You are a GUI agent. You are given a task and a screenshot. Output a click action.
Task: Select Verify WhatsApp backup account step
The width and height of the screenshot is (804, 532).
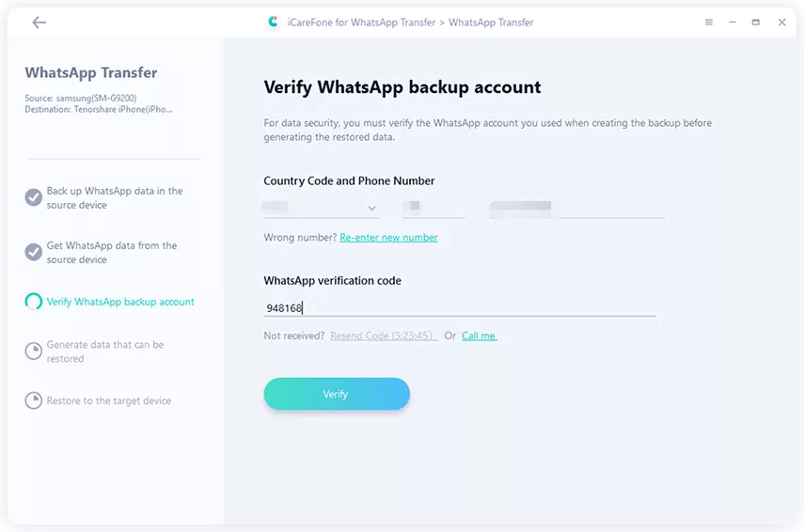(x=120, y=302)
